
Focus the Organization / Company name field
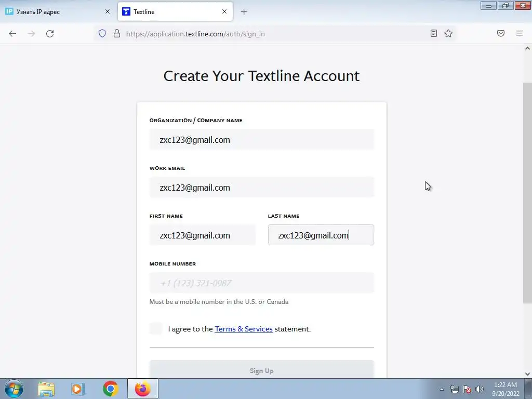click(262, 139)
